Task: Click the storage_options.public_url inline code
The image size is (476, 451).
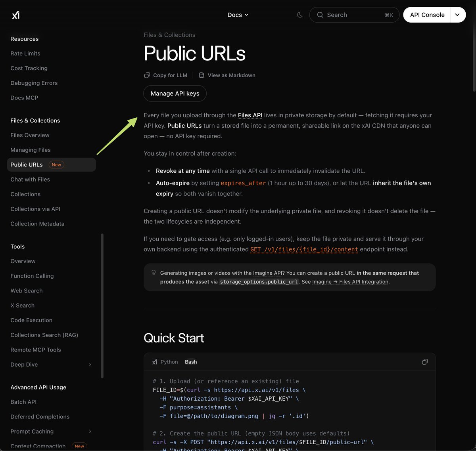Action: coord(259,282)
